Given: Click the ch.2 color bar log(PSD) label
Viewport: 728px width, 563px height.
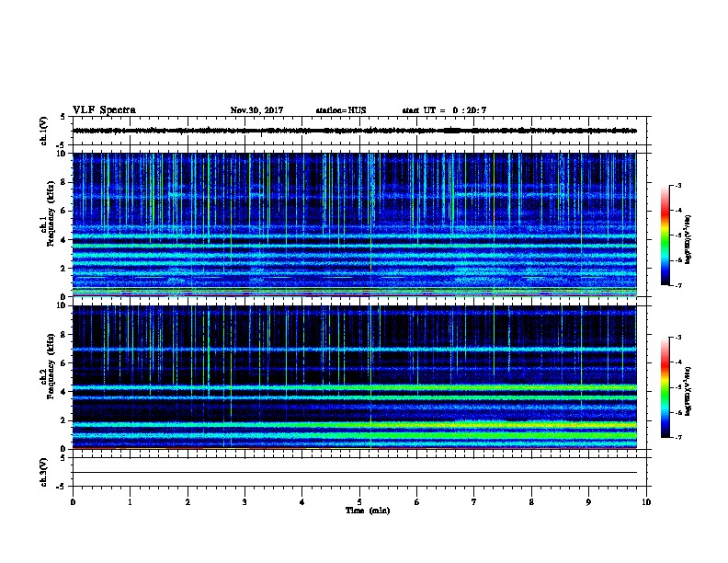Looking at the screenshot, I should (688, 392).
